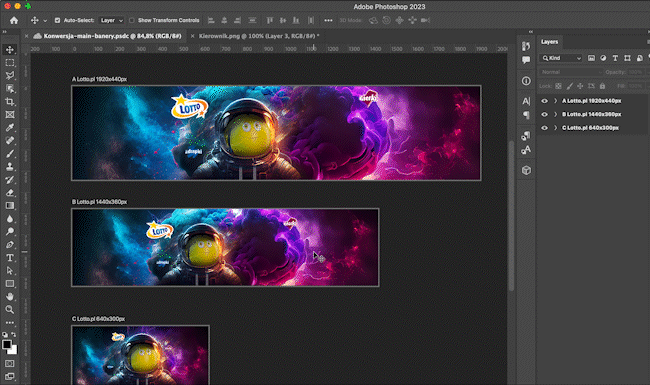Screen dimensions: 650x385
Task: Open the History panel icon
Action: (x=526, y=46)
